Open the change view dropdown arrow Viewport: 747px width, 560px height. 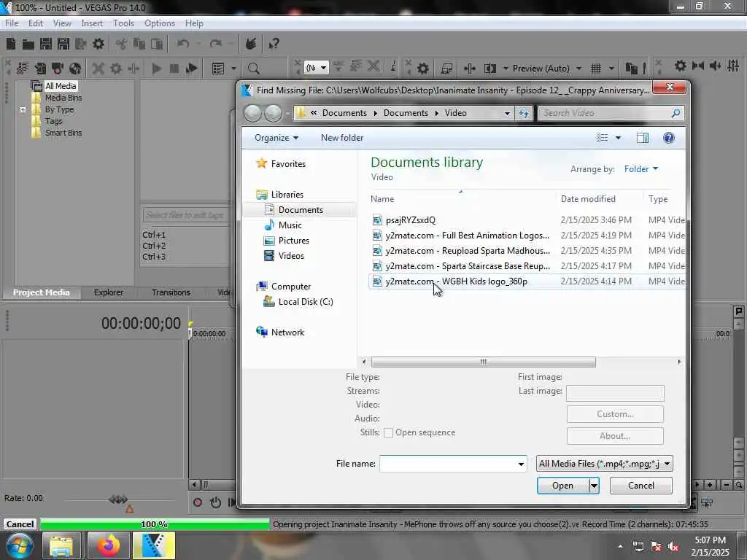pos(618,138)
